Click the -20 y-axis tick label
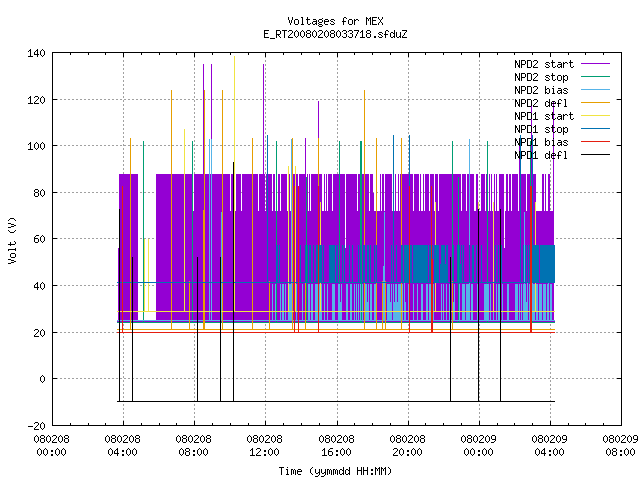Image resolution: width=640 pixels, height=480 pixels. (x=36, y=426)
